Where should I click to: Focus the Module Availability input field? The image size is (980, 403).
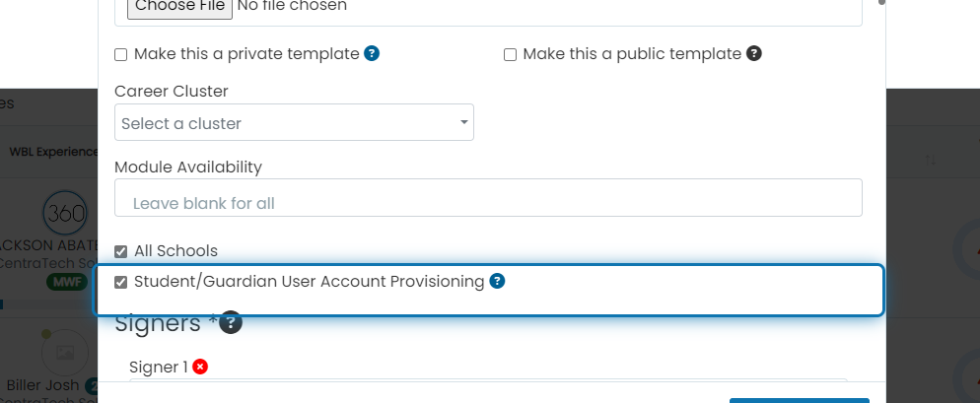pos(488,198)
